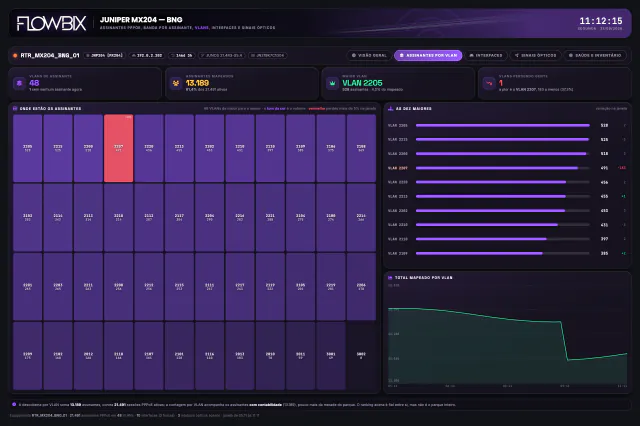Click the RTR_MX204_BNG_01 router name
The width and height of the screenshot is (640, 426).
[50, 55]
